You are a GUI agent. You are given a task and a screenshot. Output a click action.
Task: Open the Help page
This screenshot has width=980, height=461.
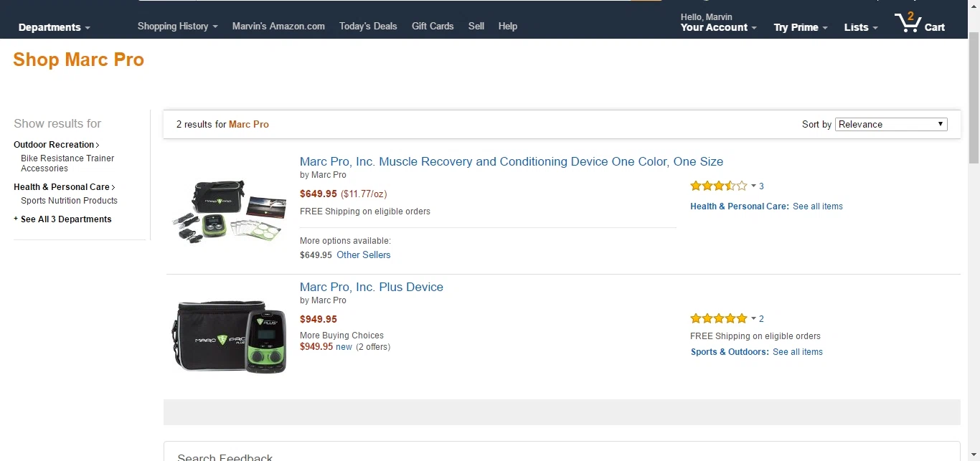pyautogui.click(x=508, y=26)
